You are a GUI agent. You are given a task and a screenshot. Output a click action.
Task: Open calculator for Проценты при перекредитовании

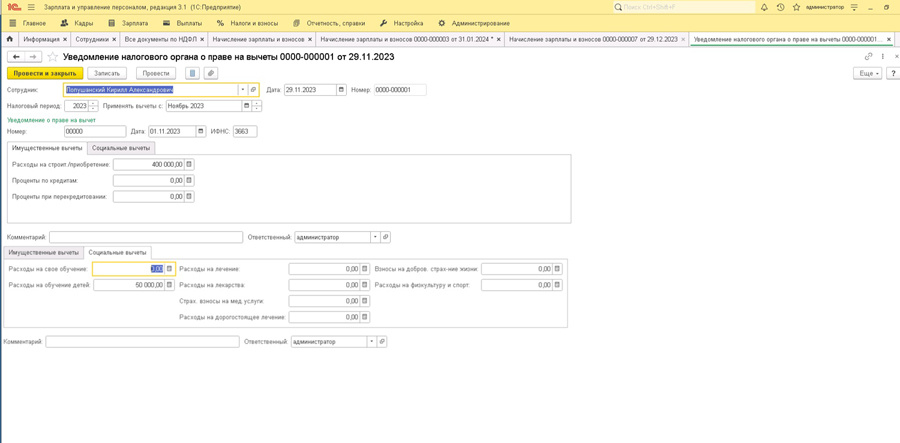(x=189, y=197)
